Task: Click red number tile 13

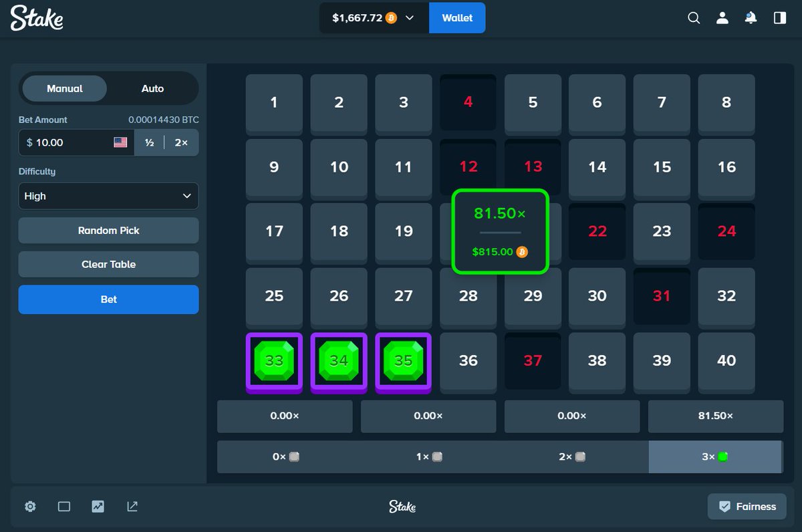Action: point(533,167)
